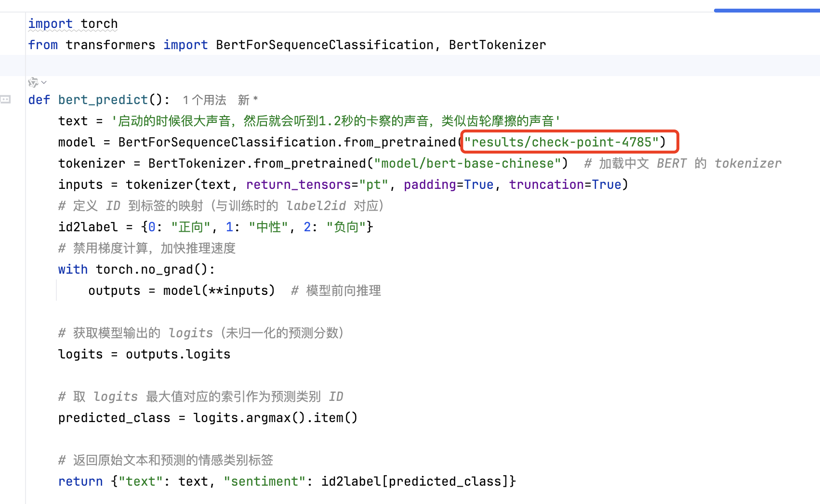820x504 pixels.
Task: Click the Chinese string assigned to text
Action: (336, 121)
